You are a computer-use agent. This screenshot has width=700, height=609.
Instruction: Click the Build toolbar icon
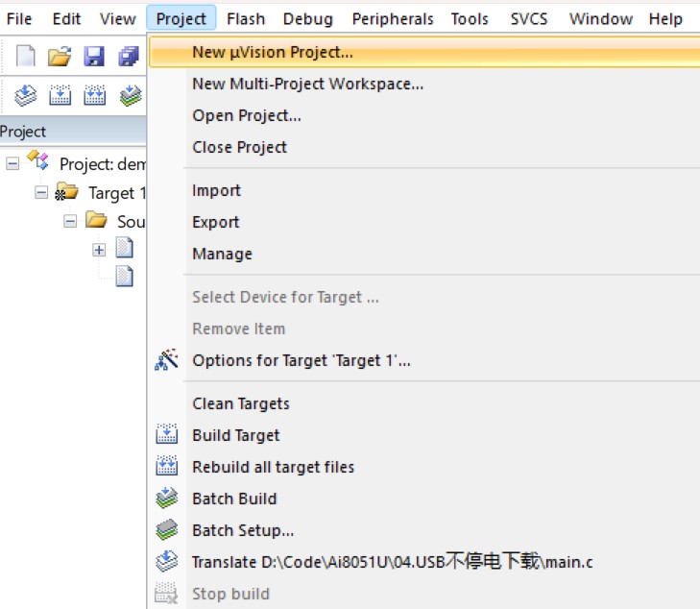(60, 95)
